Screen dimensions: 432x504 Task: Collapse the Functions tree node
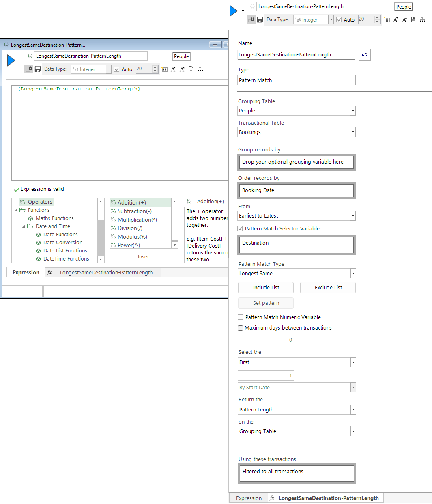click(16, 210)
